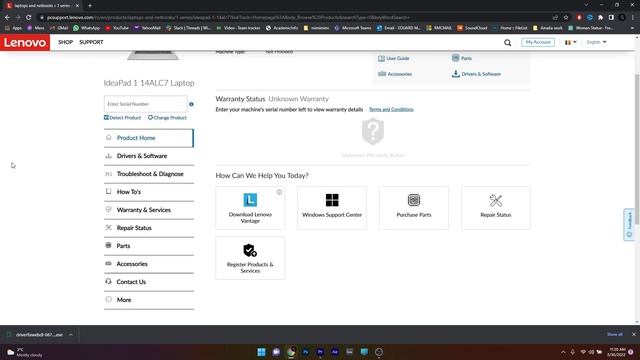
Task: Select Contact Us in sidebar
Action: tap(149, 282)
